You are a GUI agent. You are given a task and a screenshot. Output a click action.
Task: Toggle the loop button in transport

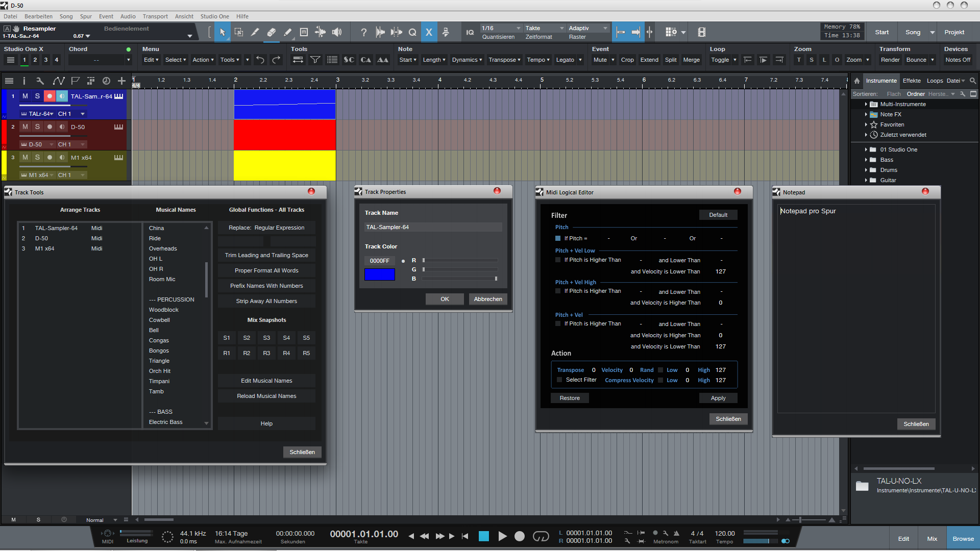541,536
